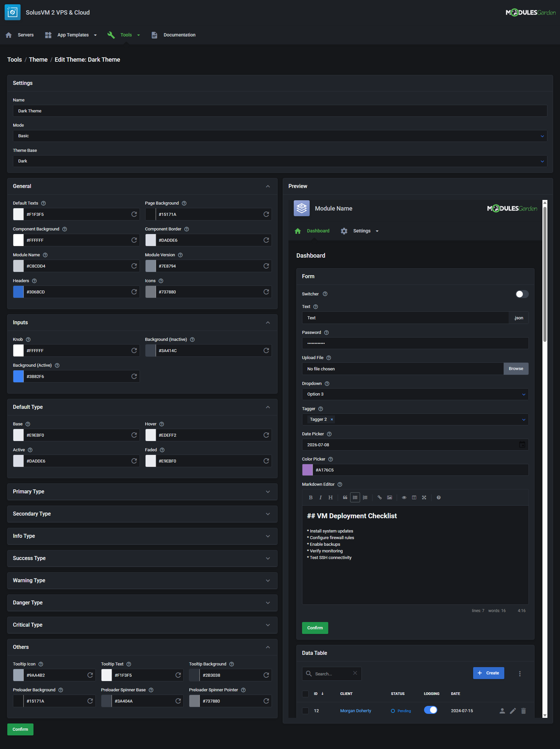560x749 pixels.
Task: Click the Color Picker purple swatch
Action: click(x=307, y=470)
